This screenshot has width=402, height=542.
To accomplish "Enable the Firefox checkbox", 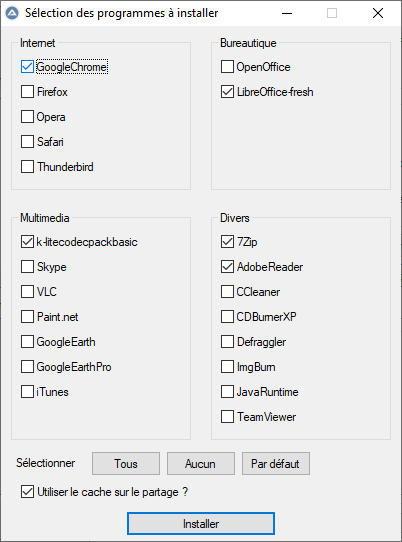I will tap(27, 92).
